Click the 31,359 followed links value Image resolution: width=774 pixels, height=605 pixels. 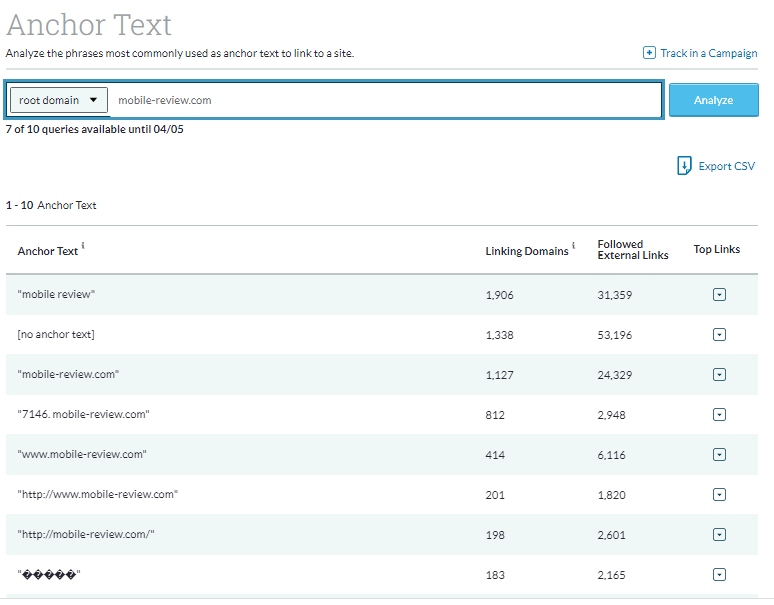click(615, 295)
